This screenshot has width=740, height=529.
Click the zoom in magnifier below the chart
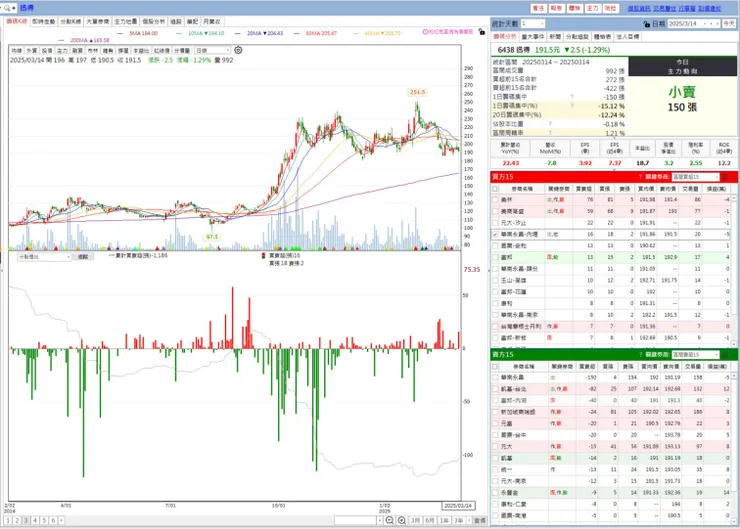click(x=402, y=520)
